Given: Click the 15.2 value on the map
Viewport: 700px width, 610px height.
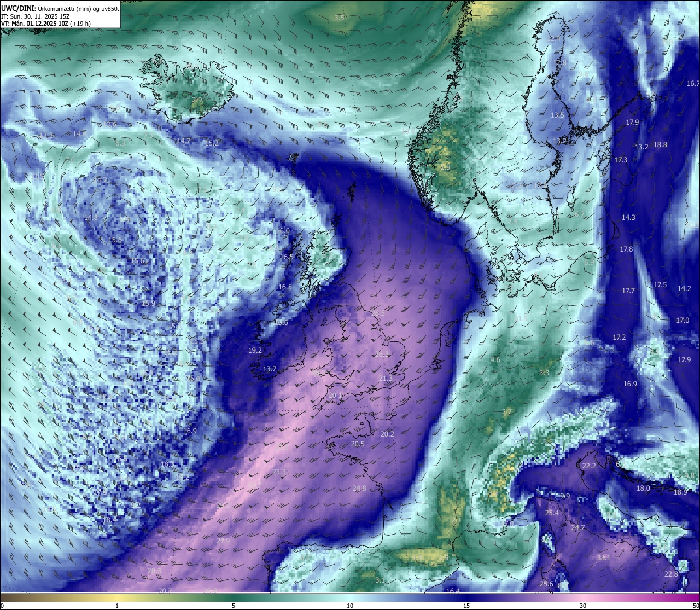Looking at the screenshot, I should click(212, 143).
